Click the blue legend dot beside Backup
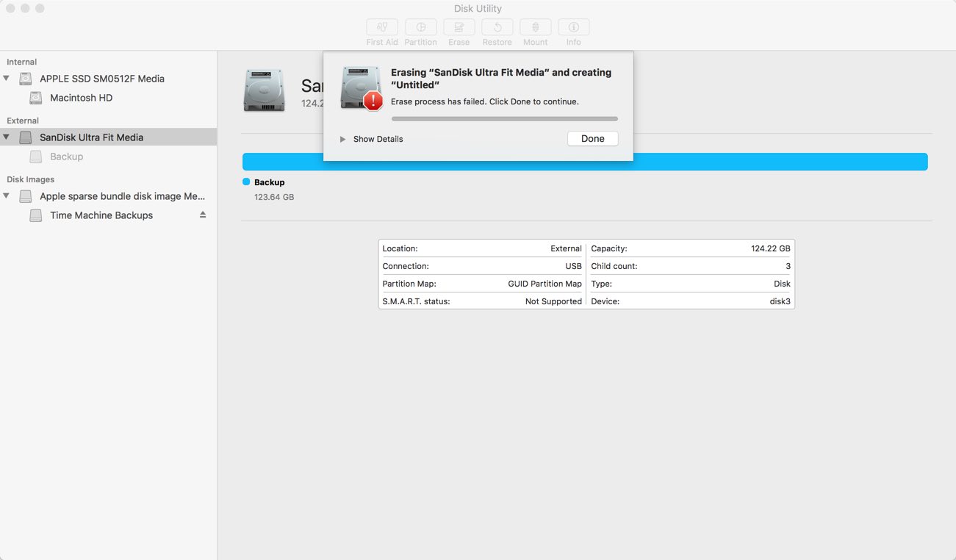This screenshot has height=560, width=956. pyautogui.click(x=246, y=182)
